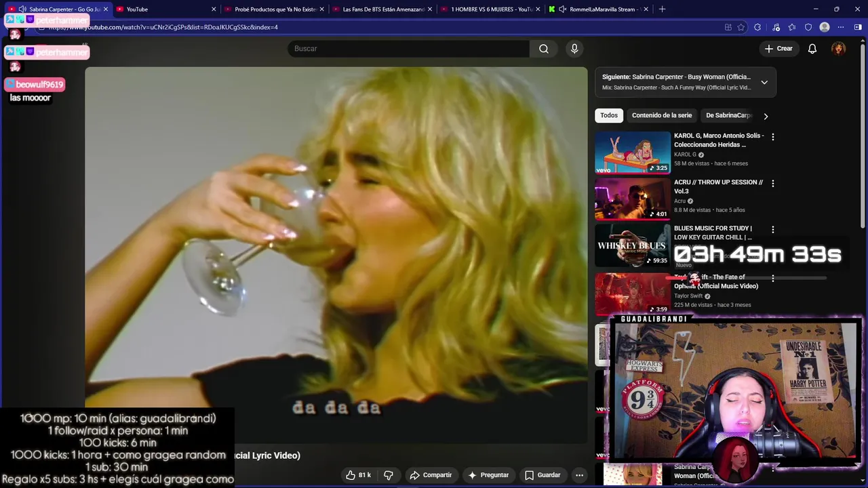
Task: Toggle the browser sidebar panel icon
Action: (858, 27)
